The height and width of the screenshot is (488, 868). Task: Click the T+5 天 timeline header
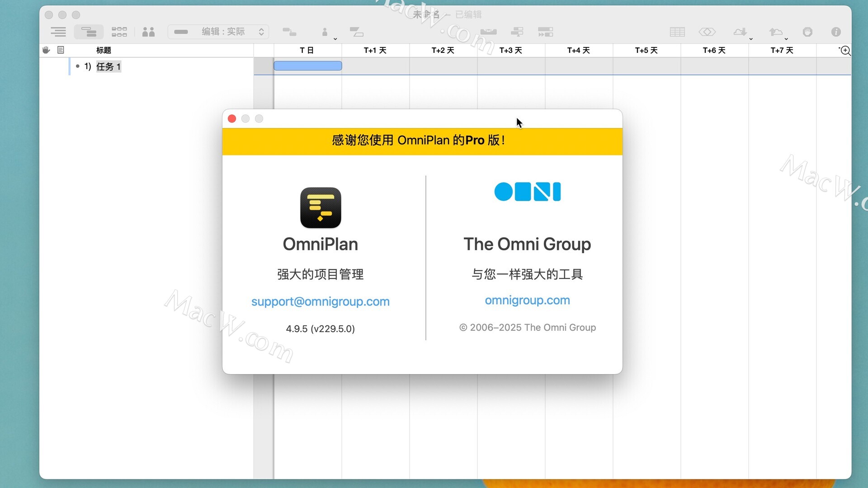[x=646, y=50]
